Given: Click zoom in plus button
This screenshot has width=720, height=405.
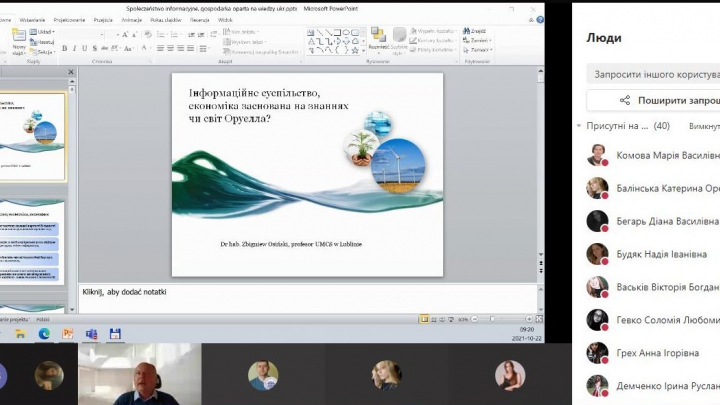Looking at the screenshot, I should point(529,319).
